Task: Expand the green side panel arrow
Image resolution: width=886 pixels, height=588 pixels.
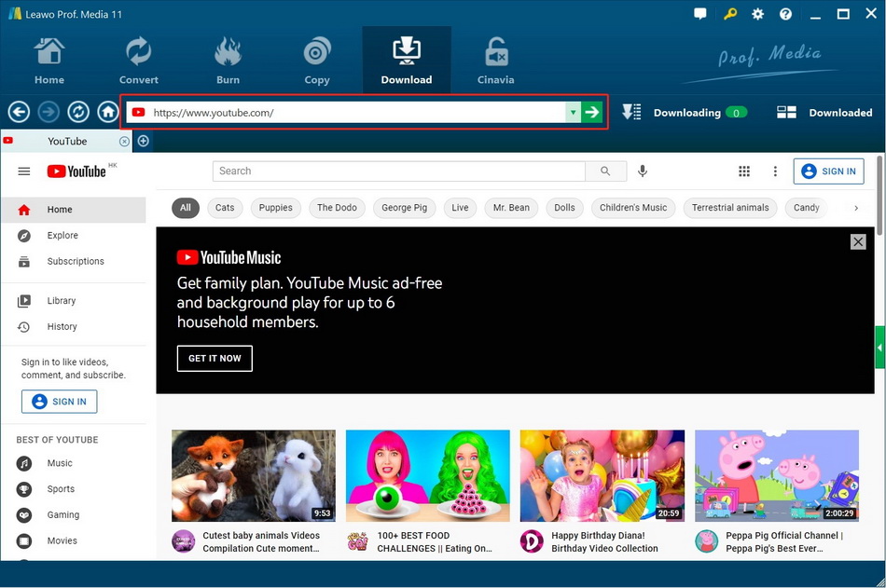Action: click(879, 348)
